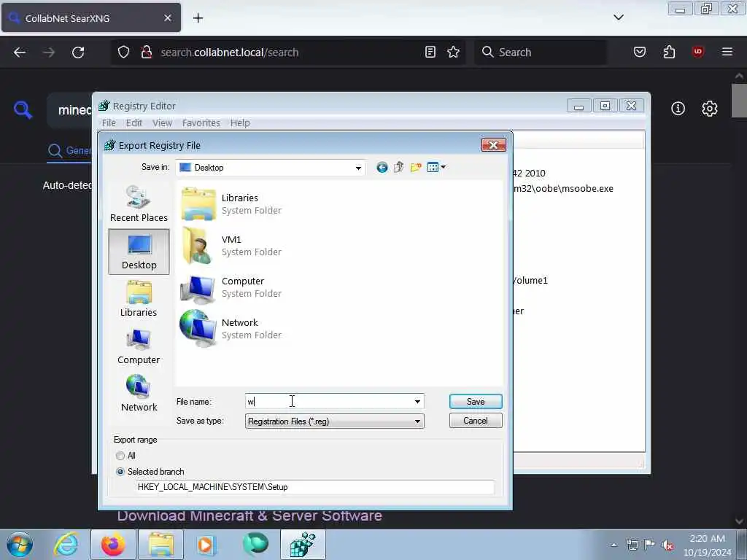Open Libraries in the places sidebar

(x=139, y=299)
